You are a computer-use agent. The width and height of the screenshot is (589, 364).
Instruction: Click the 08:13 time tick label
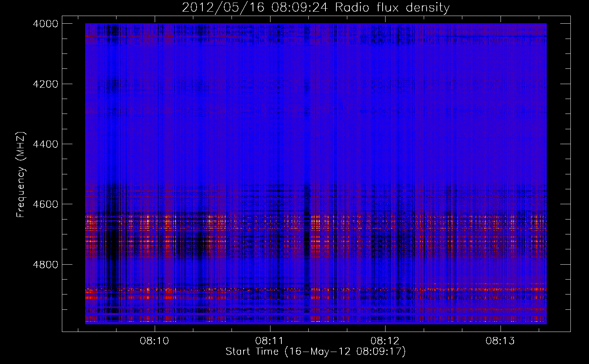(500, 341)
